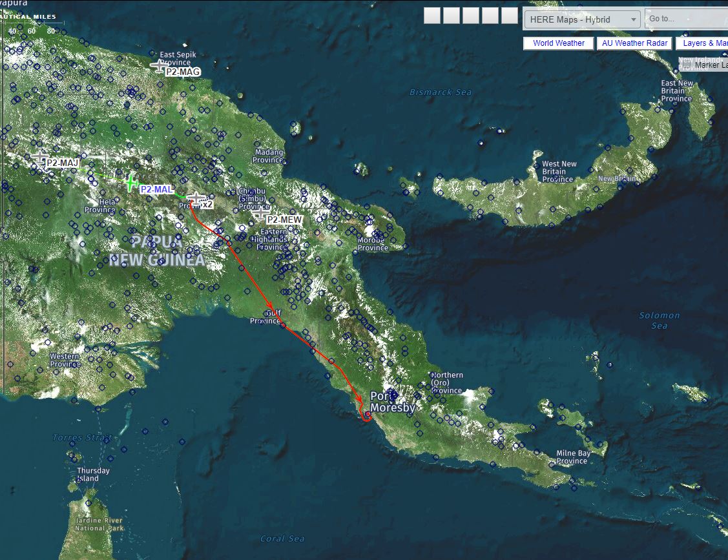The height and width of the screenshot is (560, 728).
Task: Click the second blank toolbar button
Action: pyautogui.click(x=452, y=16)
